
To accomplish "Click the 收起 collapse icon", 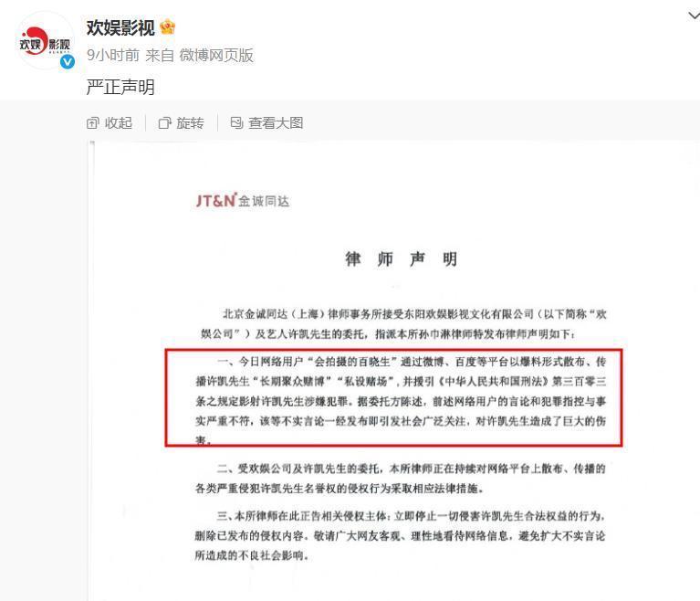I will click(x=92, y=123).
